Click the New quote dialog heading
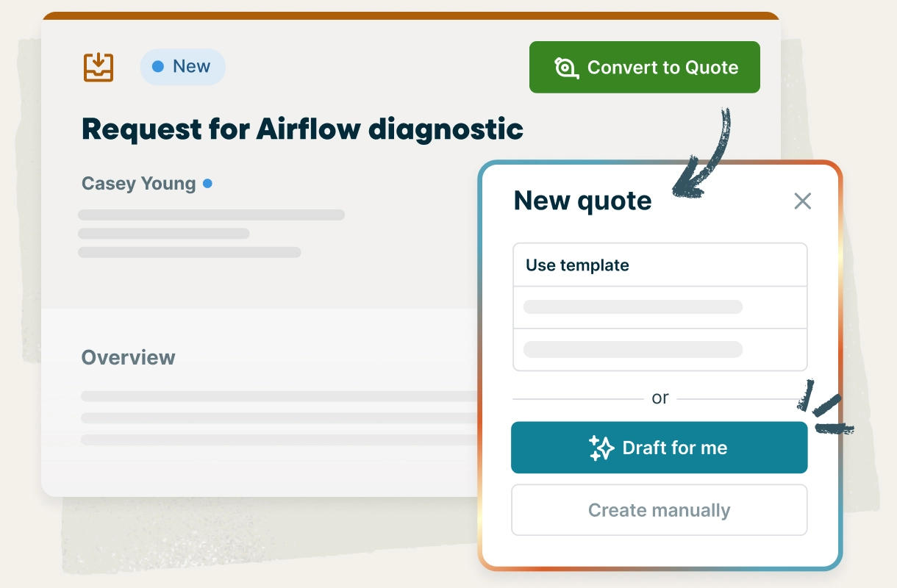 tap(582, 201)
